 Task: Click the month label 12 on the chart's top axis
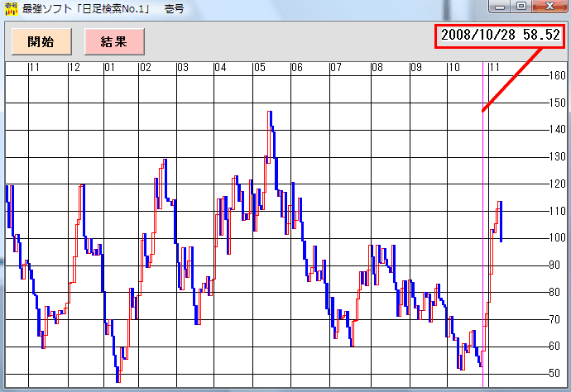[x=74, y=68]
